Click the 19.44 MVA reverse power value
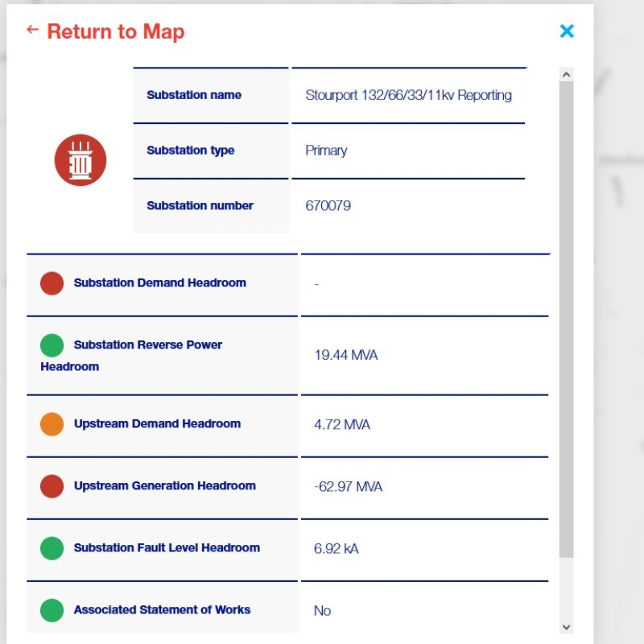644x644 pixels. click(345, 355)
